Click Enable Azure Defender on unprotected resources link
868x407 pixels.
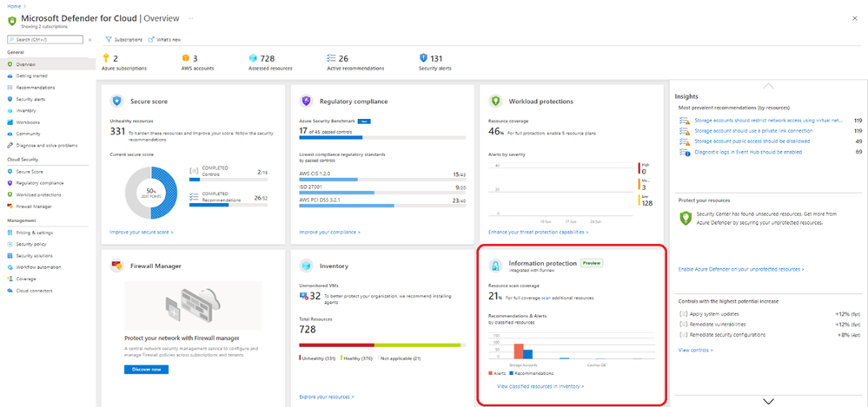tap(740, 269)
